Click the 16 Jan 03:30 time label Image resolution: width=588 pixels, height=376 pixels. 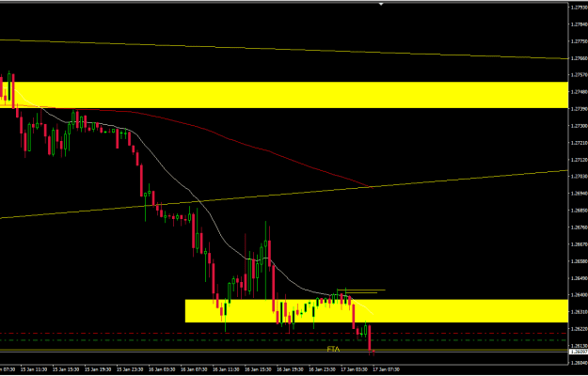point(162,369)
